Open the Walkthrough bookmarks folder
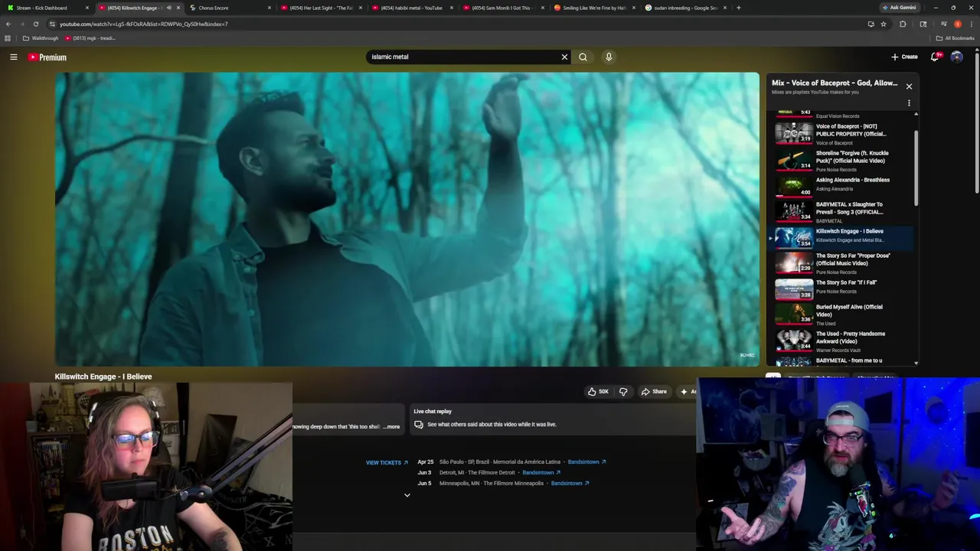Image resolution: width=980 pixels, height=551 pixels. point(41,38)
